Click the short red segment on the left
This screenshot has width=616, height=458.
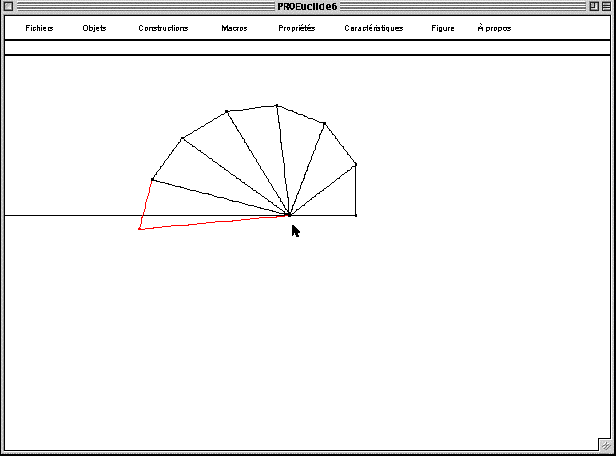146,204
